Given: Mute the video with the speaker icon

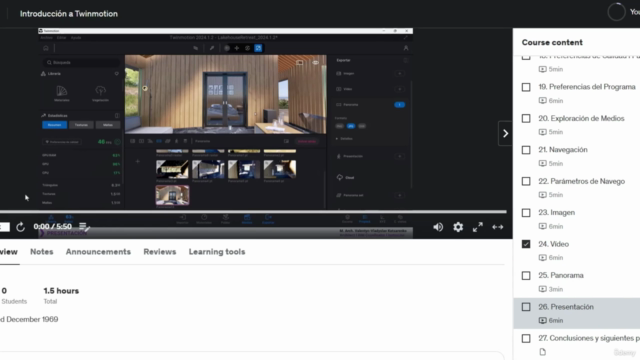Looking at the screenshot, I should 438,227.
